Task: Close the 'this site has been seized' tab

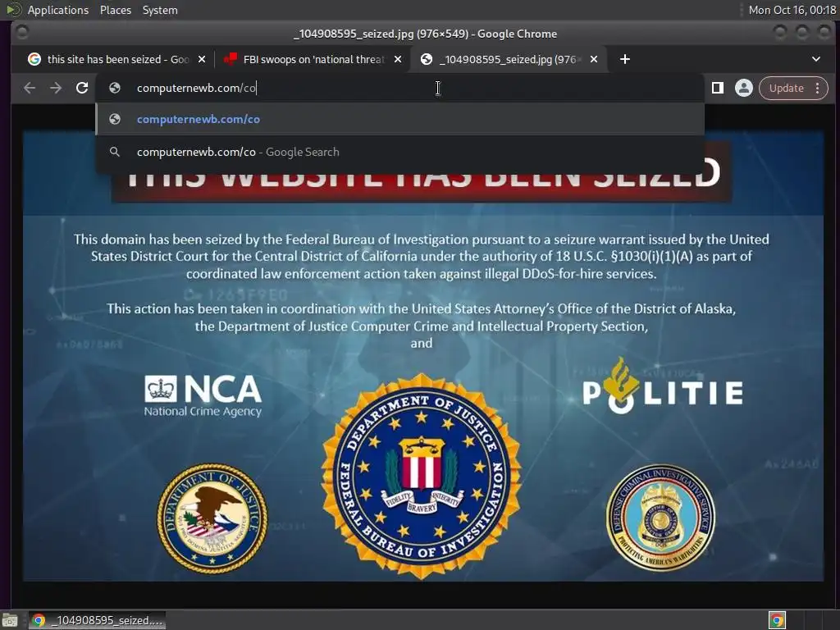Action: coord(202,59)
